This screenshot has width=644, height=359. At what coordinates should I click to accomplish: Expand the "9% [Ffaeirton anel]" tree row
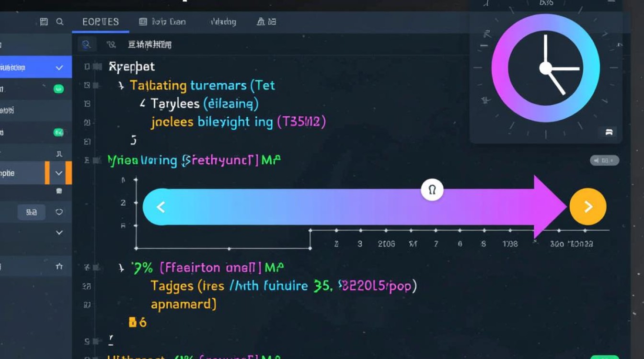[121, 268]
